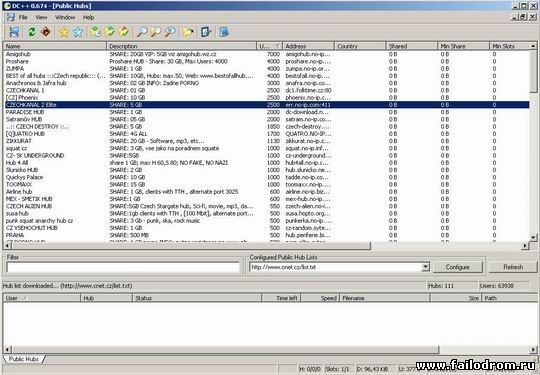540x375 pixels.
Task: Switch to the Public Hubs tab
Action: tap(23, 359)
